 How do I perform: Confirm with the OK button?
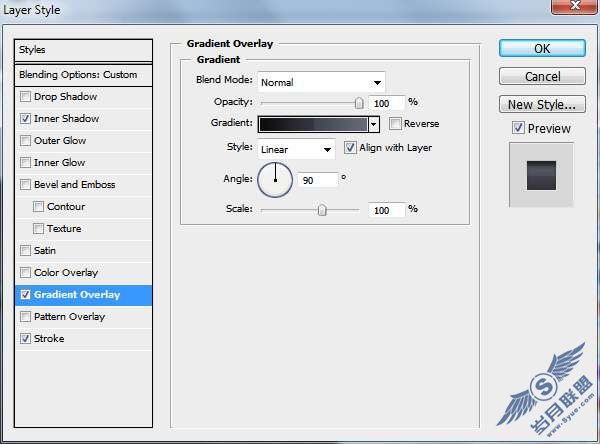[x=542, y=49]
